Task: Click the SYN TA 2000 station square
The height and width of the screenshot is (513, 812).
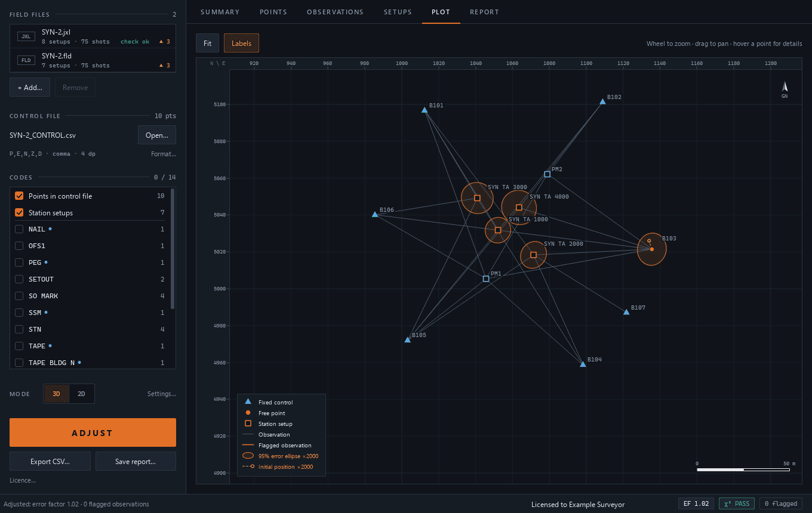Action: click(x=534, y=255)
